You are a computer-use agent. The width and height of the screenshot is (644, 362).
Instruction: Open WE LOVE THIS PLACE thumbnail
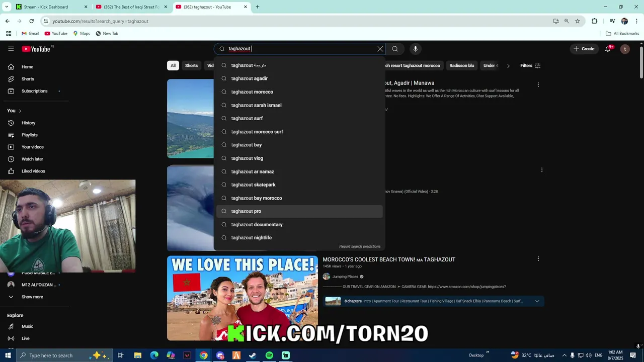pos(243,298)
